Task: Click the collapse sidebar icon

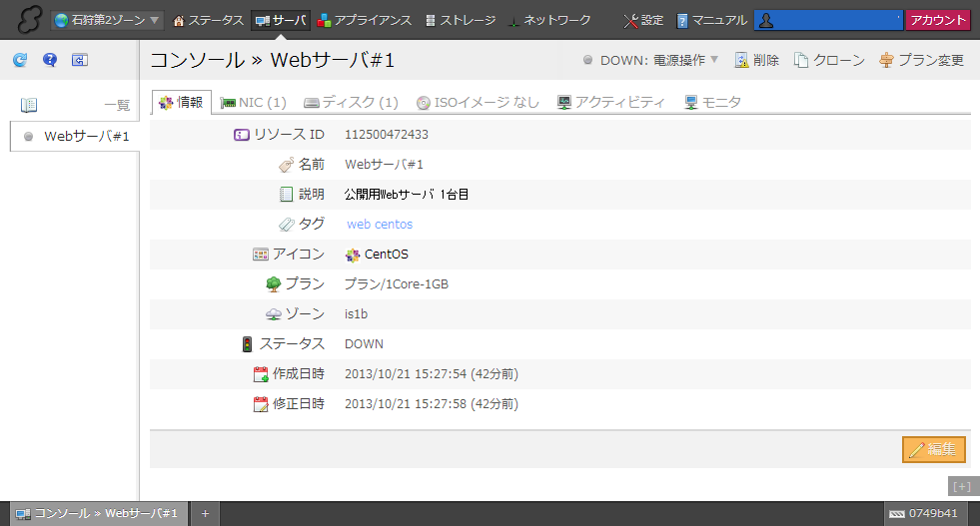Action: [80, 60]
